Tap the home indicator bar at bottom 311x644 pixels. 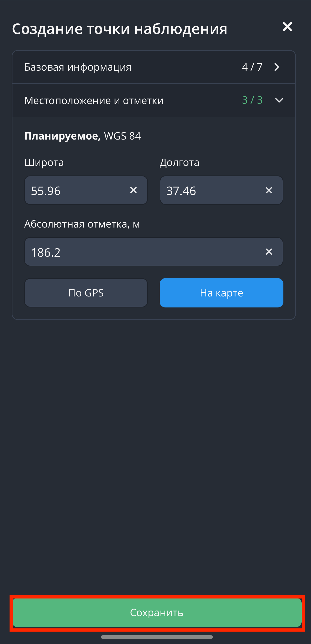[x=157, y=637]
